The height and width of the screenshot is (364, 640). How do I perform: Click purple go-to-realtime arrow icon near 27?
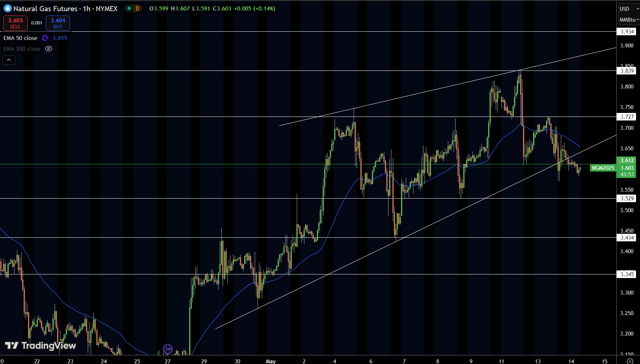coord(168,349)
